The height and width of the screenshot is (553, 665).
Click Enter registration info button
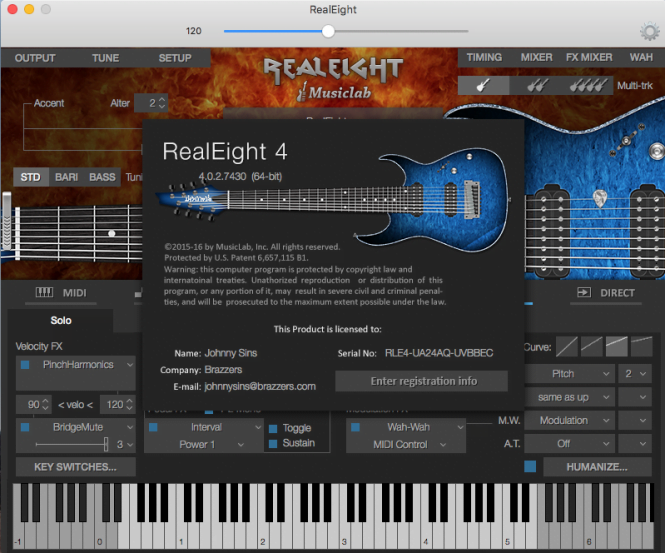click(x=422, y=381)
